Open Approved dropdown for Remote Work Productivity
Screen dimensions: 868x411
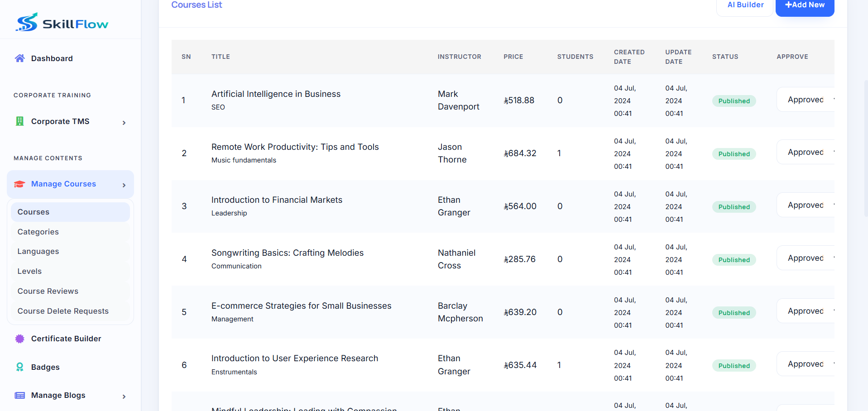[806, 152]
